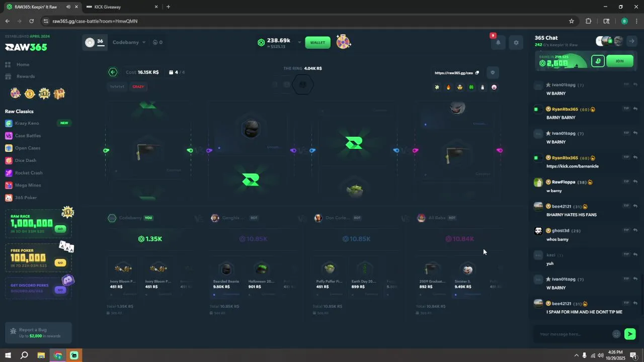Click GO on Discord Perks banner
This screenshot has width=644, height=362.
60,290
